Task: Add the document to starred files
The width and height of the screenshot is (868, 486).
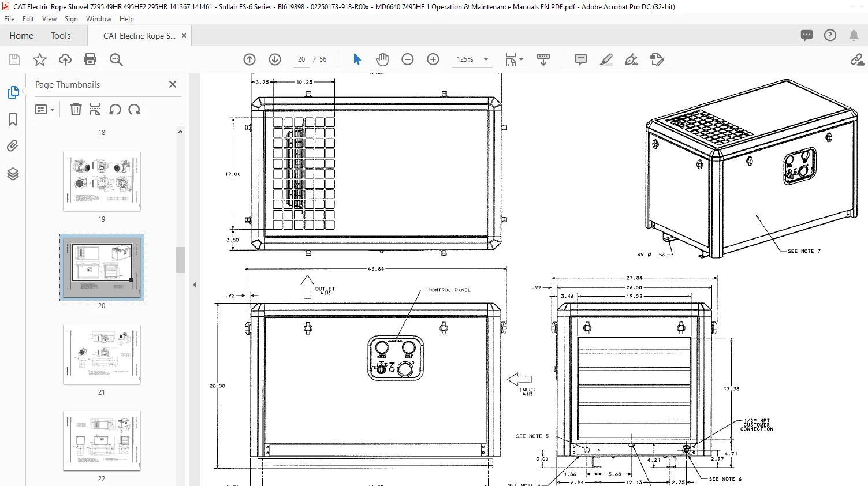Action: coord(40,59)
